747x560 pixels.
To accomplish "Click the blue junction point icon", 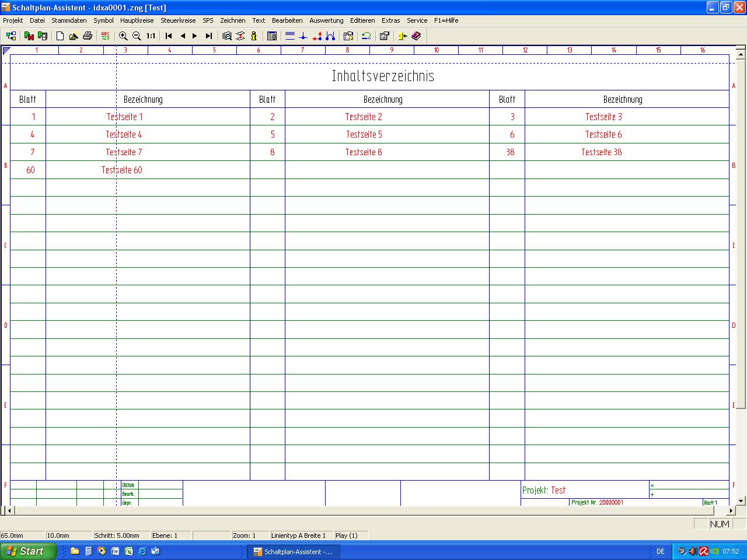I will (303, 36).
